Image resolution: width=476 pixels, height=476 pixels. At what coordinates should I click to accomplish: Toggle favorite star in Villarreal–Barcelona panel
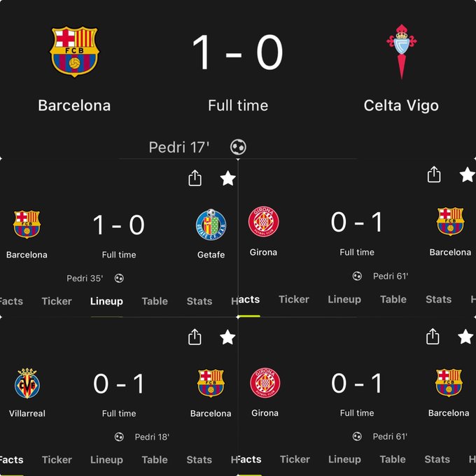click(227, 337)
